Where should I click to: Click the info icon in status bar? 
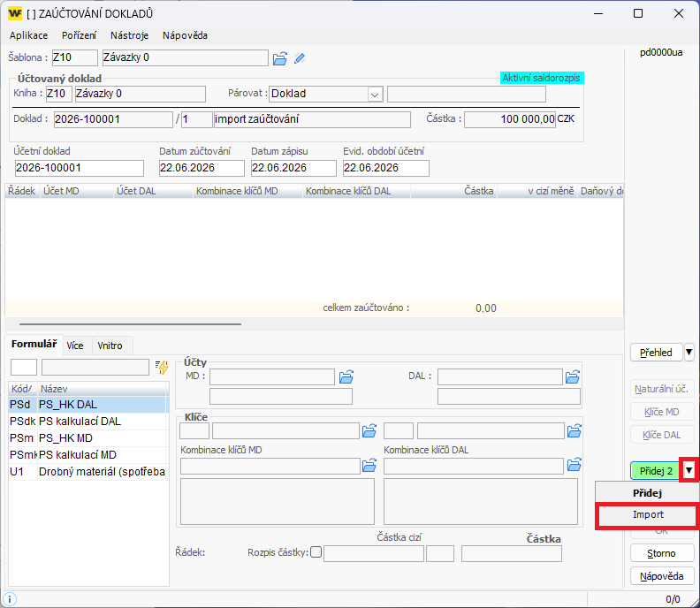[x=10, y=599]
